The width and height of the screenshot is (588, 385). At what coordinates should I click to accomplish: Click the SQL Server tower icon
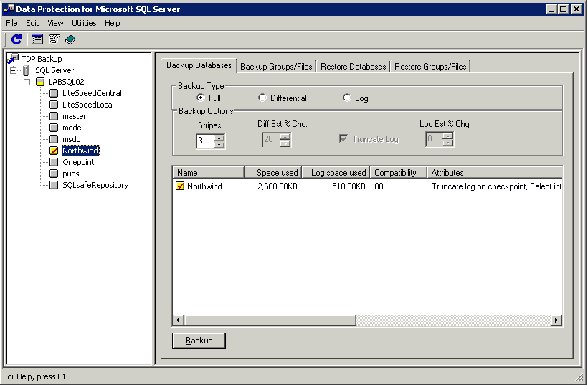(27, 70)
